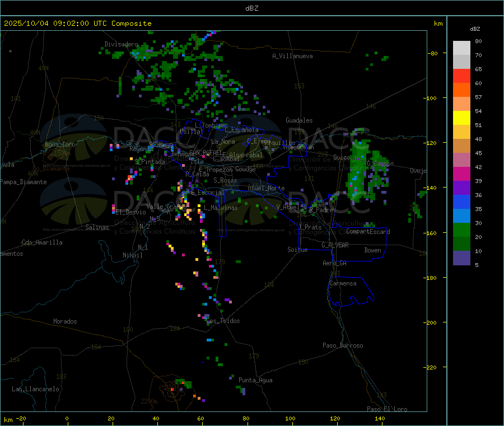Click the G_ALVEAR location label
The width and height of the screenshot is (504, 426).
(x=335, y=245)
